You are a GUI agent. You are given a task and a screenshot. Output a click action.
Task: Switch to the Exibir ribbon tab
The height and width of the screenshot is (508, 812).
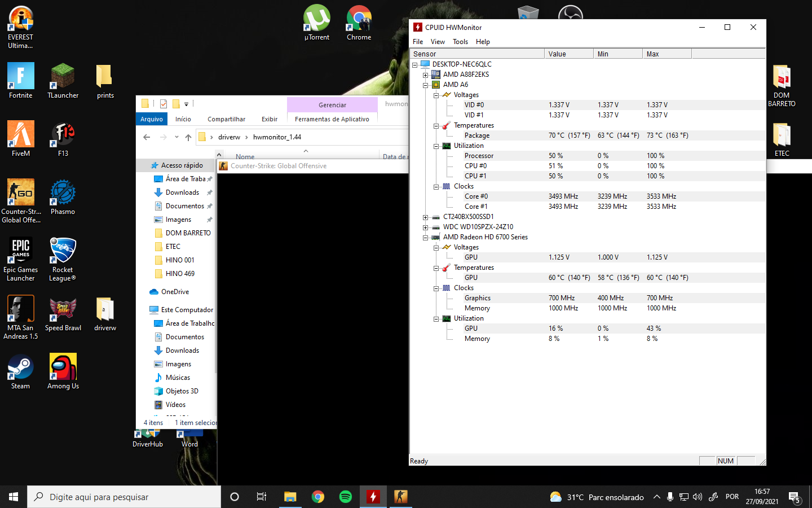(x=270, y=119)
